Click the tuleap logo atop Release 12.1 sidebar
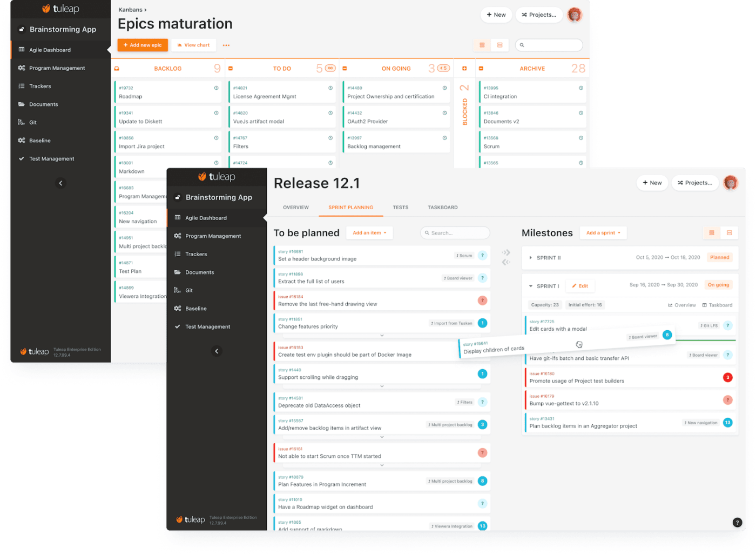The width and height of the screenshot is (756, 554). click(217, 177)
